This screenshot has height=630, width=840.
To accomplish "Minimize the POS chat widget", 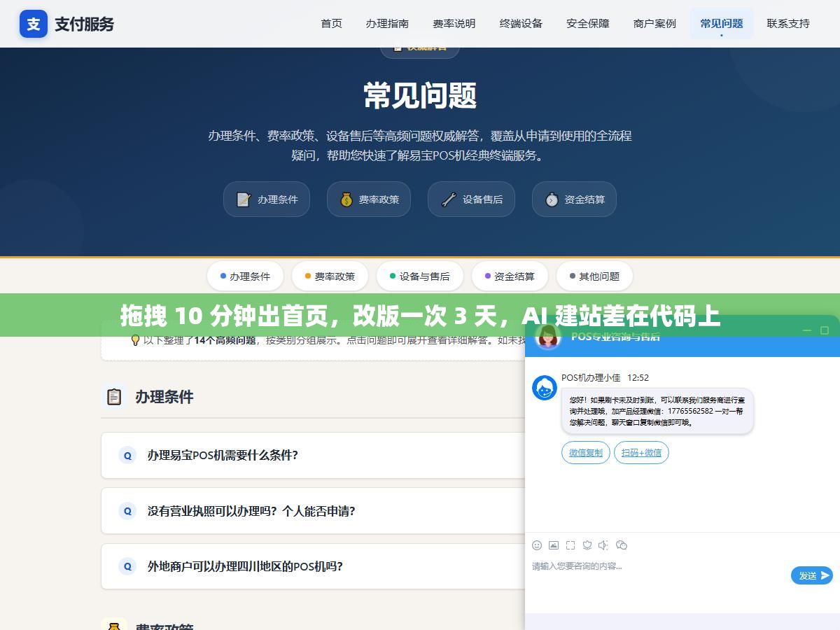I will (807, 330).
